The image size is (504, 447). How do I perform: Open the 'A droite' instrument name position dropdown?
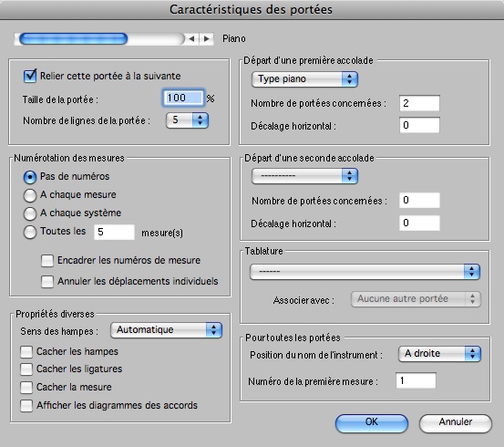[439, 354]
